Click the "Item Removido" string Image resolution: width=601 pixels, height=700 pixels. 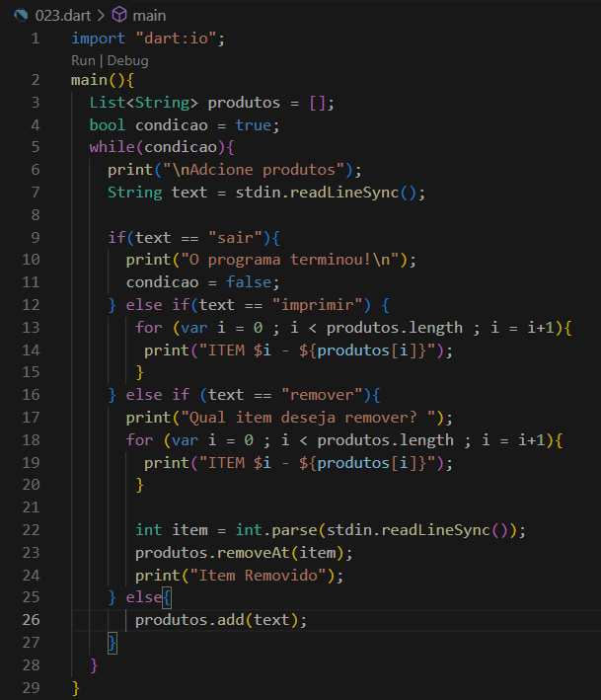(x=258, y=575)
